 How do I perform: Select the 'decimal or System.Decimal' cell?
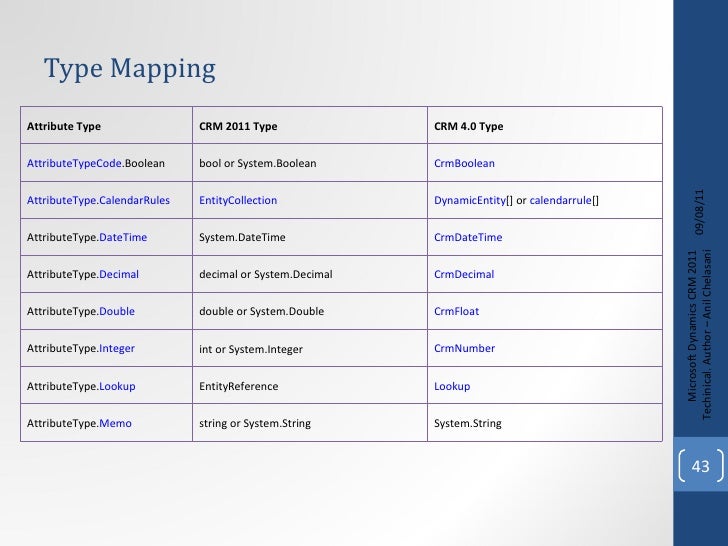[x=310, y=274]
